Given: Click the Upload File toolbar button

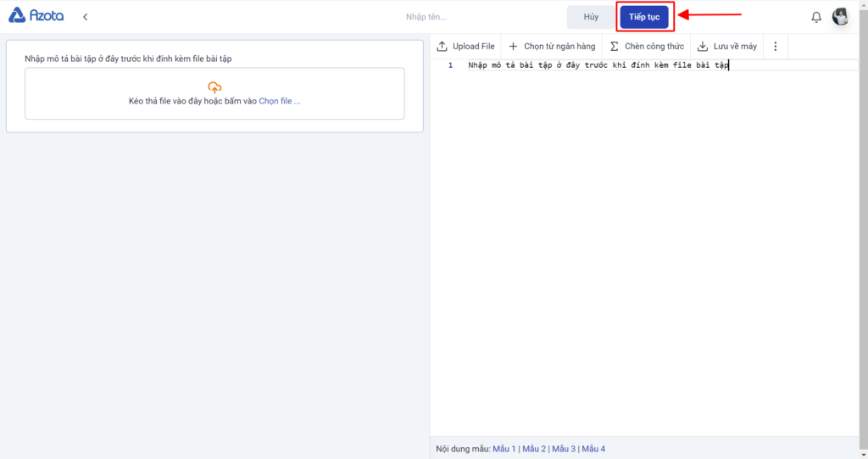Looking at the screenshot, I should click(465, 46).
